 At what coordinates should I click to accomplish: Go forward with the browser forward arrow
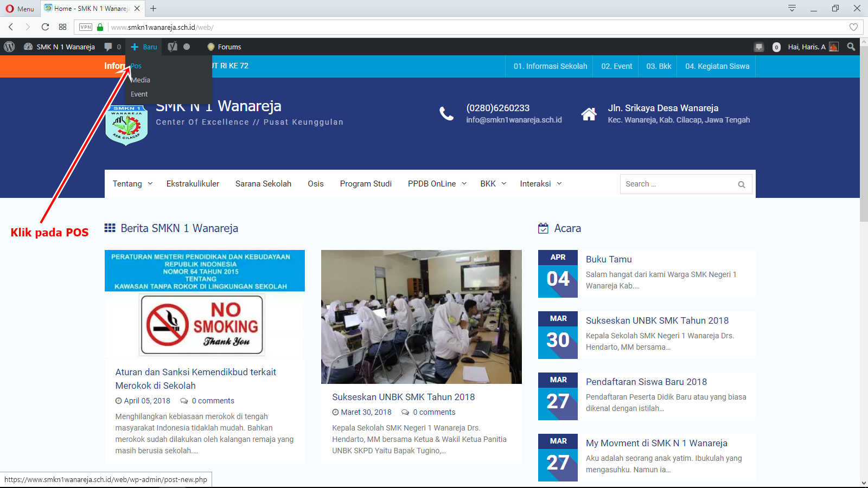28,27
